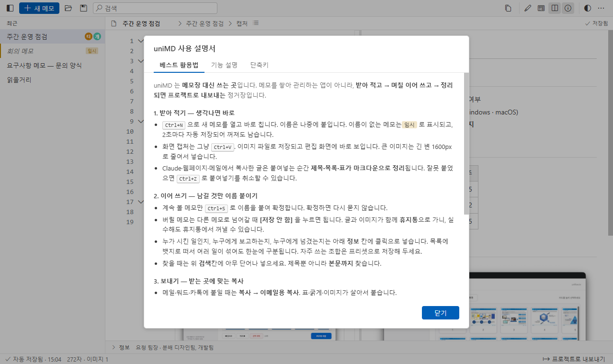Click the 임시 tag on 회의 메모
Screen dimensions: 613x364
[92, 51]
